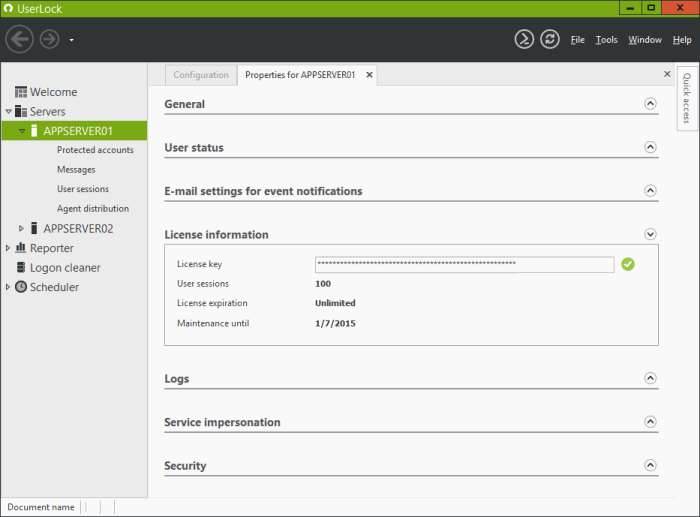Screen dimensions: 700x517
Task: Click the maintenance date 1/7/2015
Action: pos(335,323)
